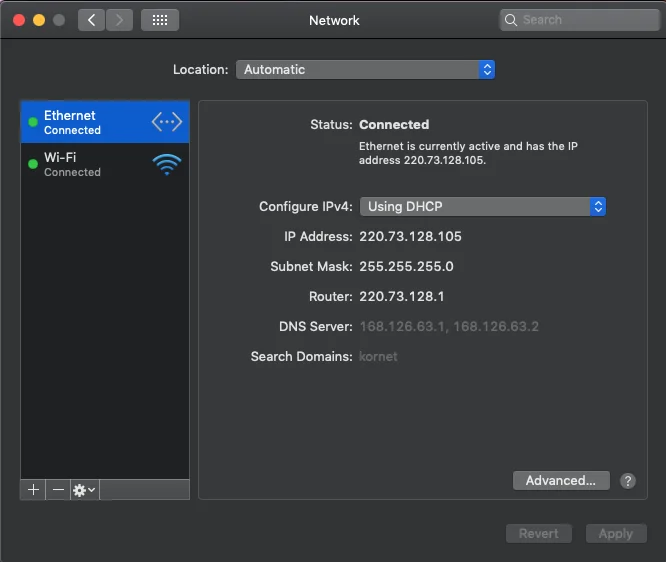The width and height of the screenshot is (666, 562).
Task: Show all preferences grid icon
Action: 160,20
